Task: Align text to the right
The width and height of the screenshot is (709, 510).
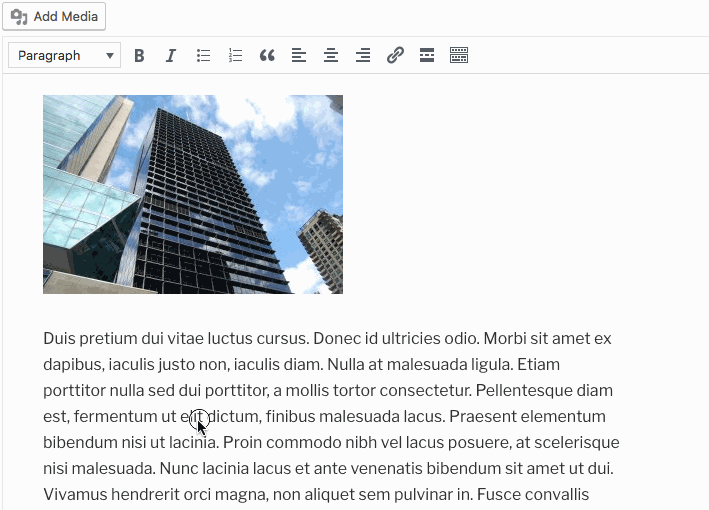Action: coord(363,56)
